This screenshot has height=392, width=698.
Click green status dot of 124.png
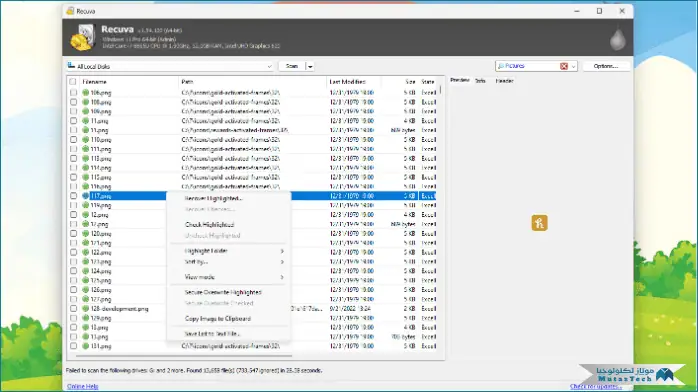click(85, 271)
